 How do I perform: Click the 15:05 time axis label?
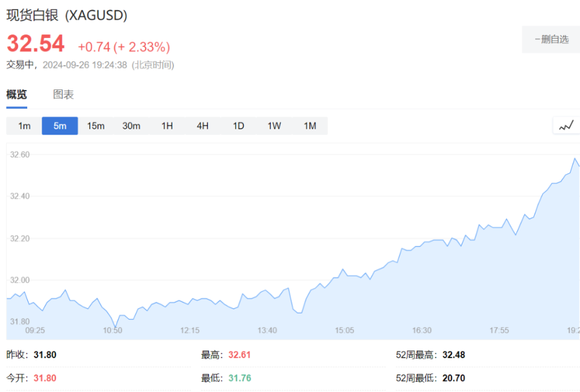pos(344,330)
